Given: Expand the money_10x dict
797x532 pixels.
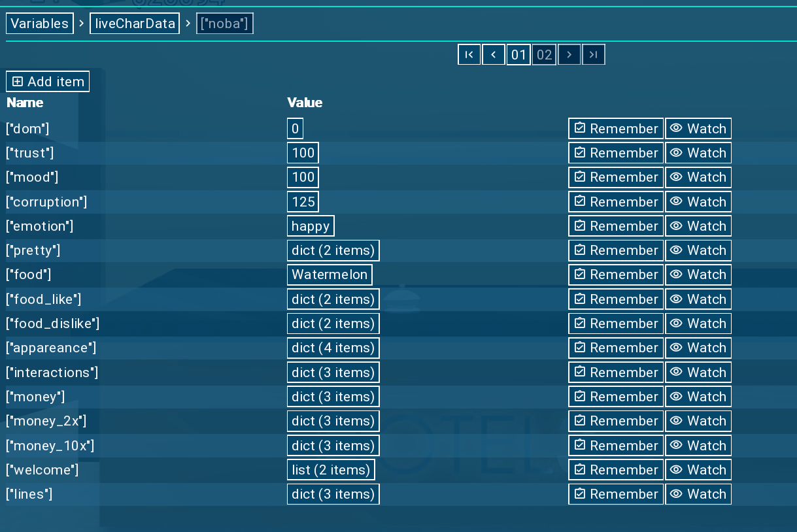Looking at the screenshot, I should click(x=333, y=446).
